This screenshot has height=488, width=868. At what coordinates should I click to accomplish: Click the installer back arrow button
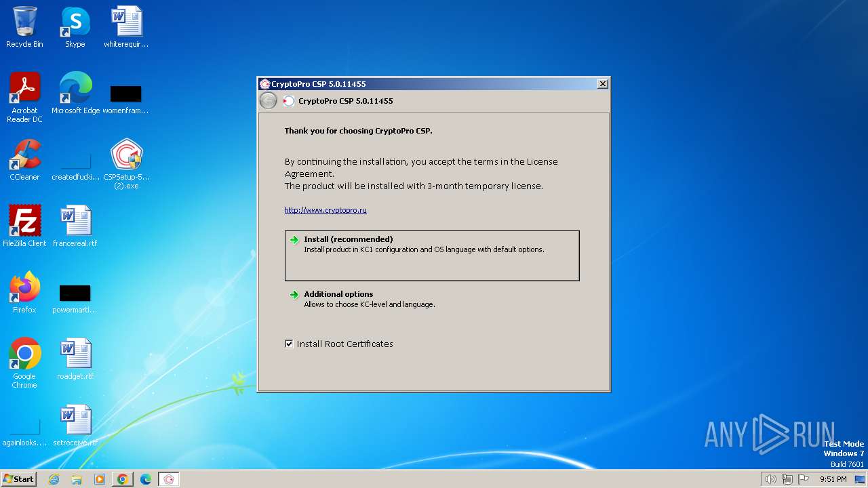[269, 101]
